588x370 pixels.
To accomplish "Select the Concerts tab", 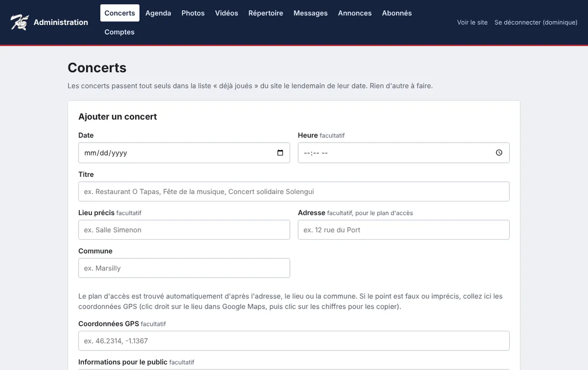I will 120,13.
